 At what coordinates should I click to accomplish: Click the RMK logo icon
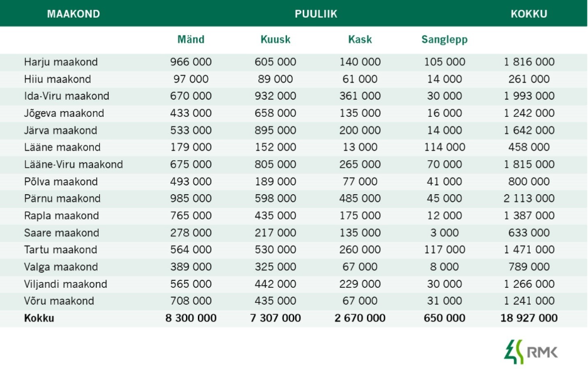point(514,351)
